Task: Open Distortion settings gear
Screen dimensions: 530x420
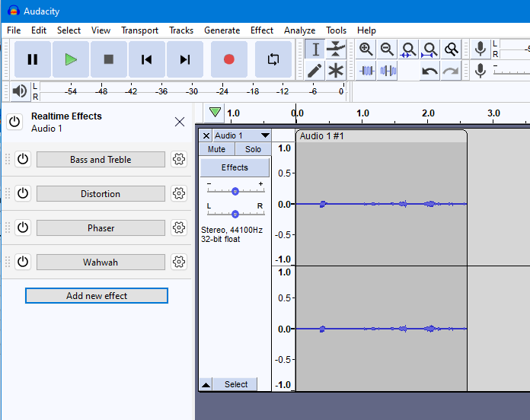Action: [179, 193]
